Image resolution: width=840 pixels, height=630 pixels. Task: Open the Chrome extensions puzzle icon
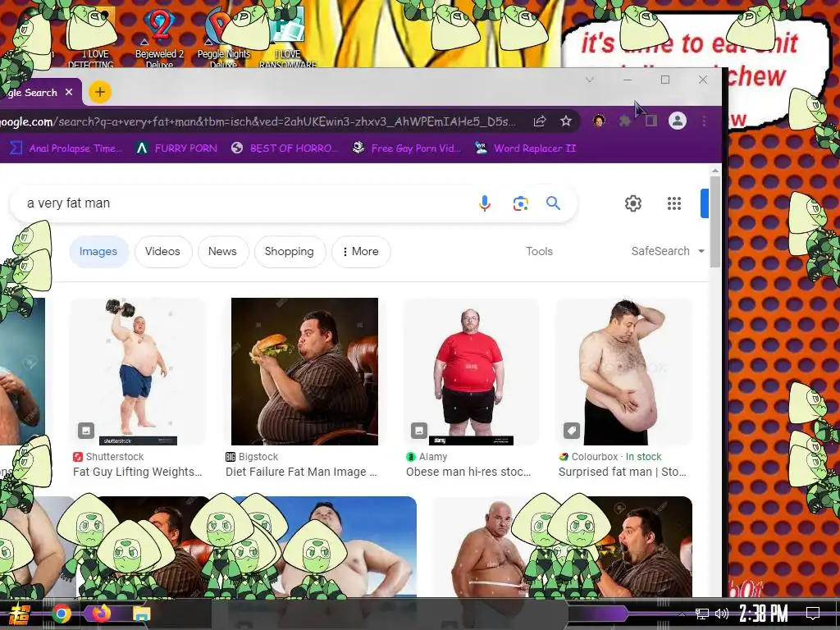click(x=624, y=121)
